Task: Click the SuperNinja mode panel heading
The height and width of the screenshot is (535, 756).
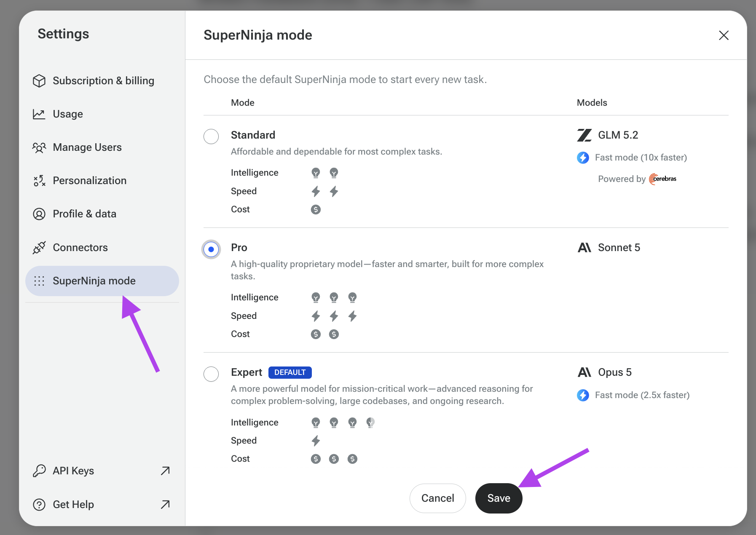Action: click(258, 35)
